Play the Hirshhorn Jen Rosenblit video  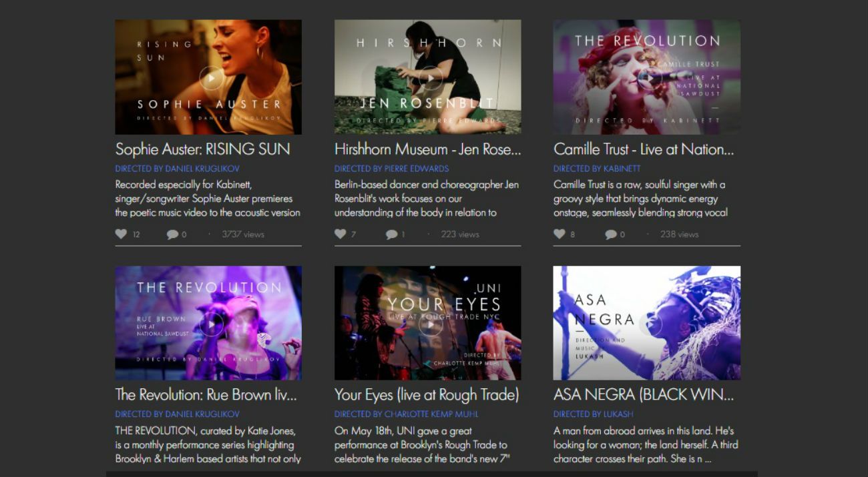[x=431, y=78]
